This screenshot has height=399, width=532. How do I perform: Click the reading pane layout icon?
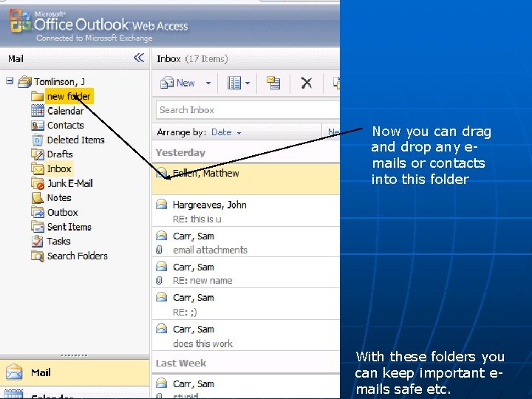[234, 83]
